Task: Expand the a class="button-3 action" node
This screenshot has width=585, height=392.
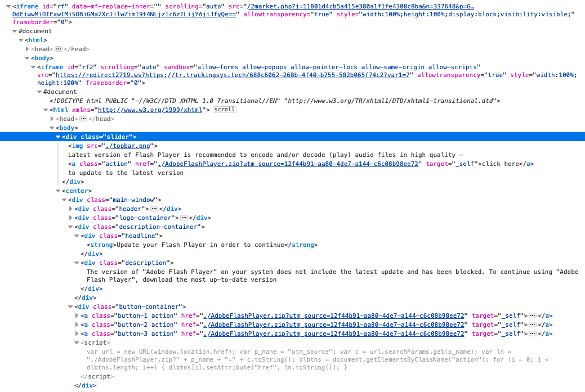Action: coord(77,334)
